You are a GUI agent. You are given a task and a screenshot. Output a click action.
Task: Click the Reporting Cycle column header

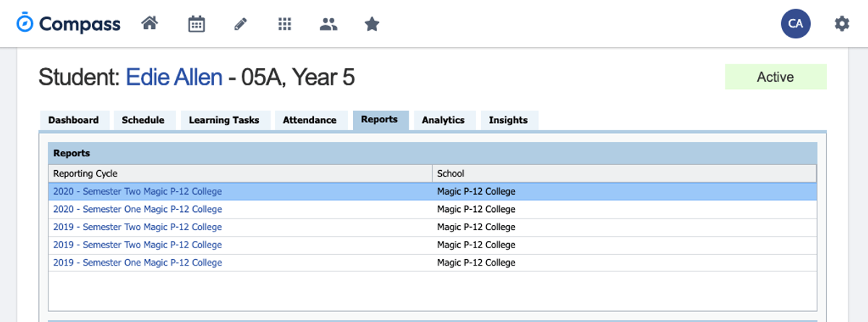[240, 174]
